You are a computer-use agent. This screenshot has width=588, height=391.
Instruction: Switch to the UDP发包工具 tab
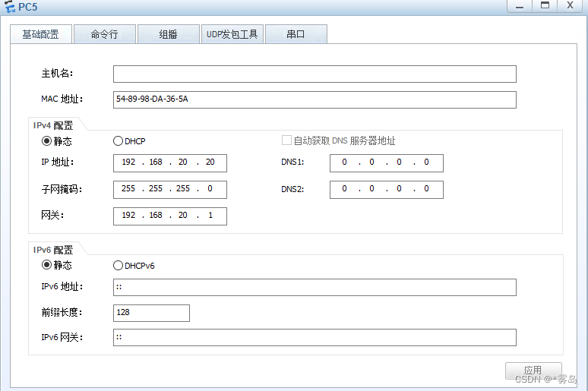(232, 34)
